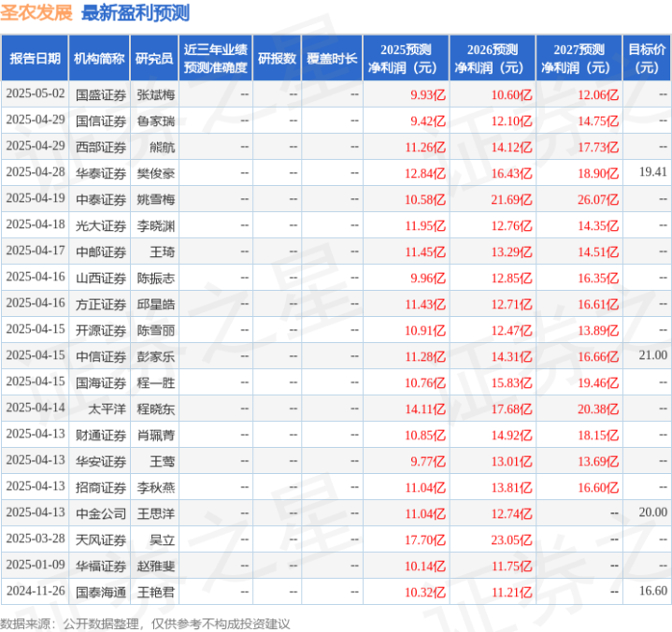
Task: Click 山西证券 institution name
Action: pyautogui.click(x=101, y=278)
